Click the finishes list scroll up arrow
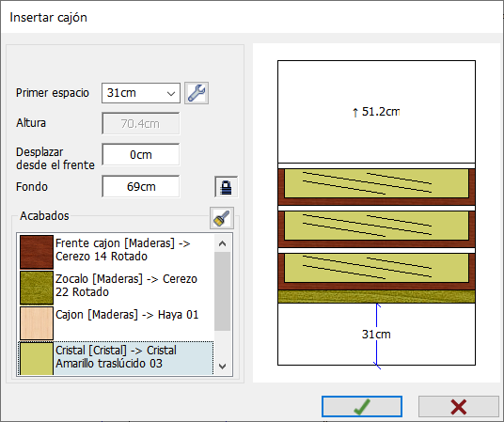The image size is (504, 422). (222, 243)
